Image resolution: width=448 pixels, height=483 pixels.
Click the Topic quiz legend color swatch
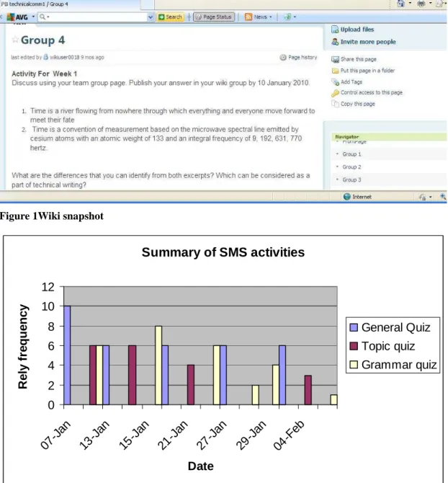[354, 346]
